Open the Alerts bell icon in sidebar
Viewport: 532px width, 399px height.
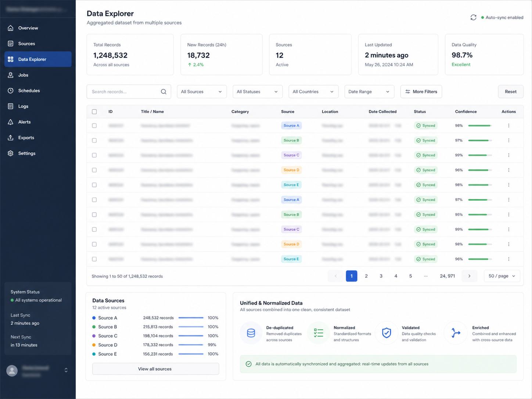(x=11, y=122)
